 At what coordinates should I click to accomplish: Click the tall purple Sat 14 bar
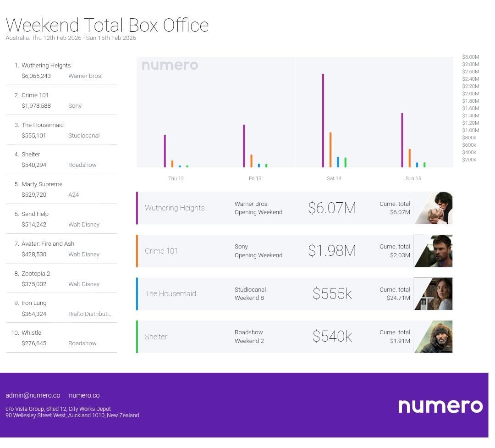(323, 120)
